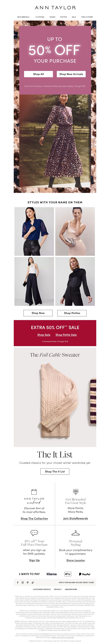Click the calendar icon above Ann Taylor weekend

click(x=34, y=492)
